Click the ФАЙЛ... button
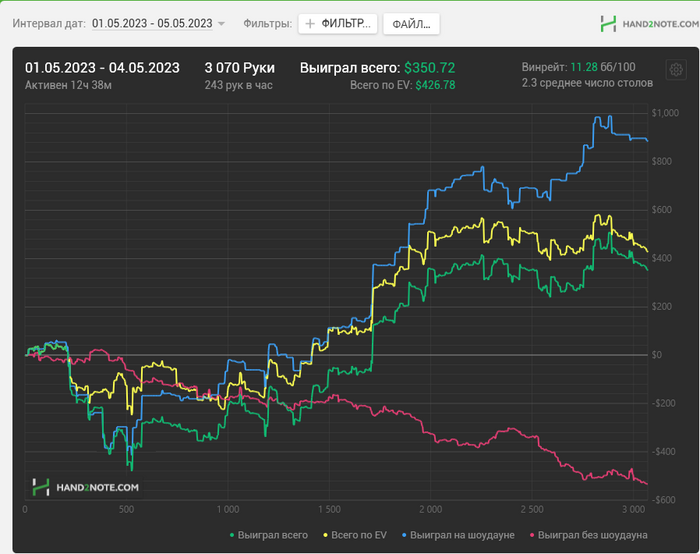700x554 pixels. [411, 24]
